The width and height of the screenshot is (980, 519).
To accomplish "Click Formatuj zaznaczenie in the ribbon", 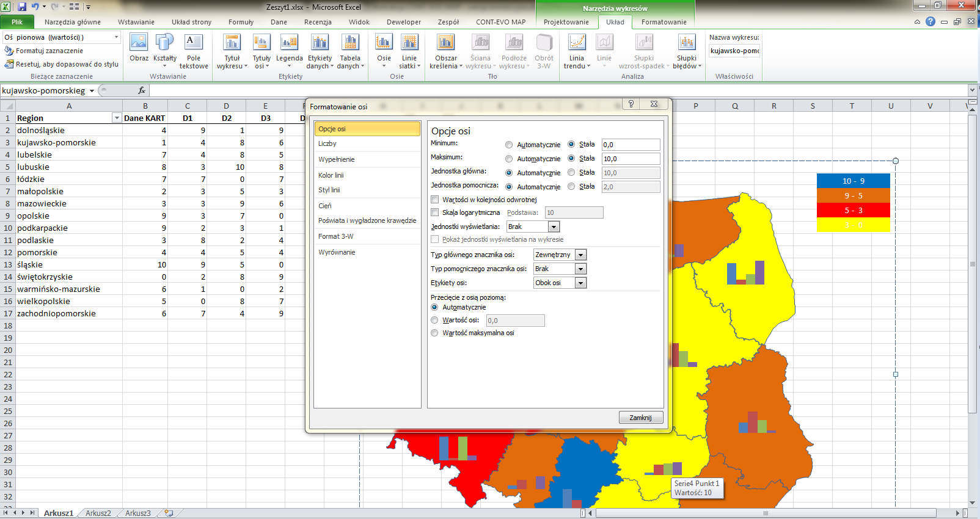I will click(43, 51).
